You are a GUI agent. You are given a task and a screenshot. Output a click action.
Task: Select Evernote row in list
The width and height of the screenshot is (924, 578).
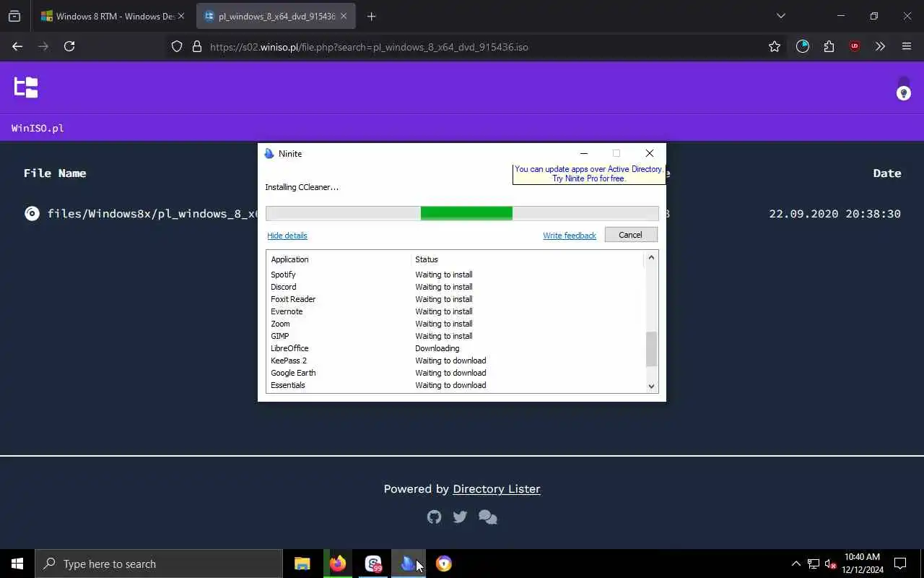pos(456,311)
